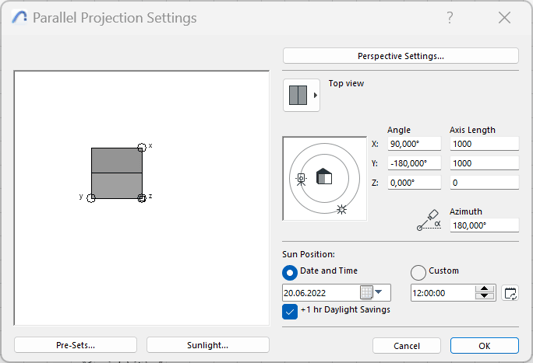
Task: Click the x axis handle in the preview
Action: 142,147
